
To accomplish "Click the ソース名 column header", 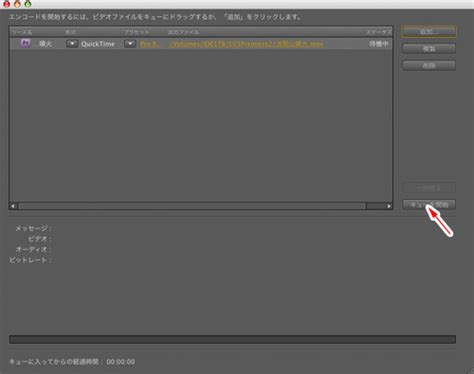I will pos(22,32).
